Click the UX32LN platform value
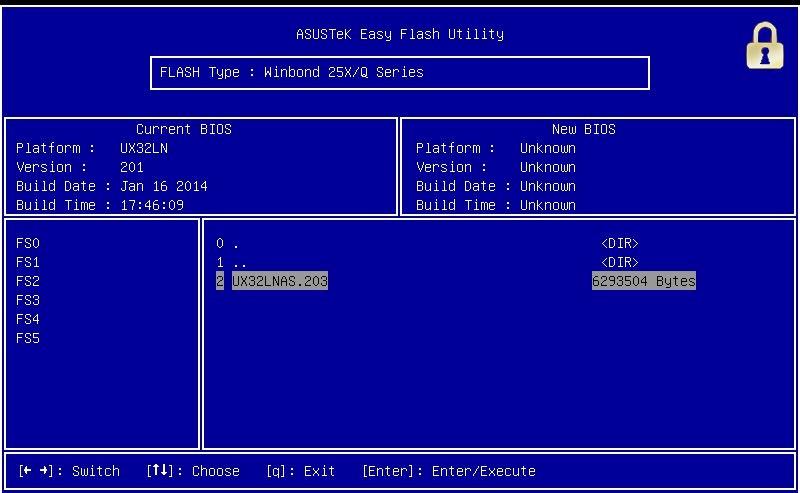The height and width of the screenshot is (493, 800). tap(144, 149)
